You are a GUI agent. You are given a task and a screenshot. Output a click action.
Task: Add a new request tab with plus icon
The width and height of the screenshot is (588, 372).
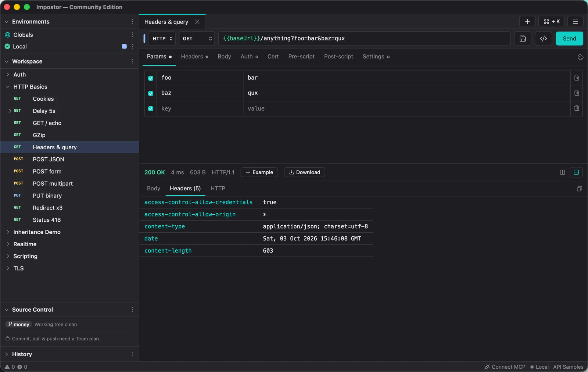click(527, 22)
